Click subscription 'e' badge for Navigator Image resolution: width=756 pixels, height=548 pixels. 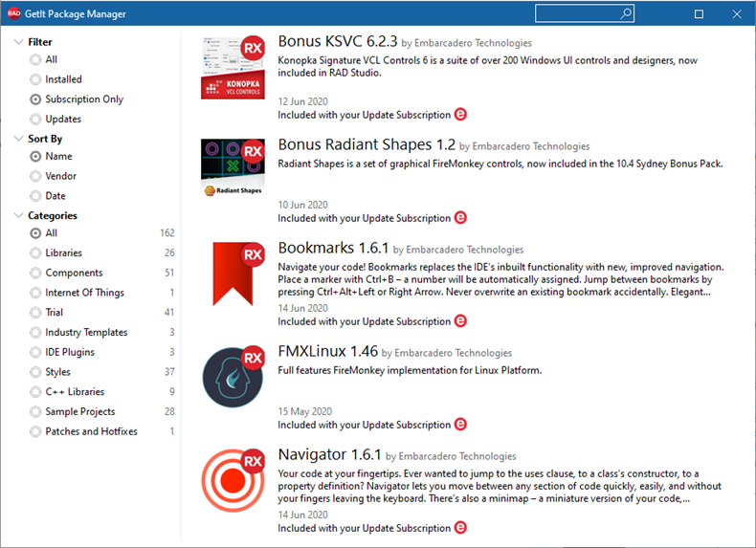(x=460, y=528)
